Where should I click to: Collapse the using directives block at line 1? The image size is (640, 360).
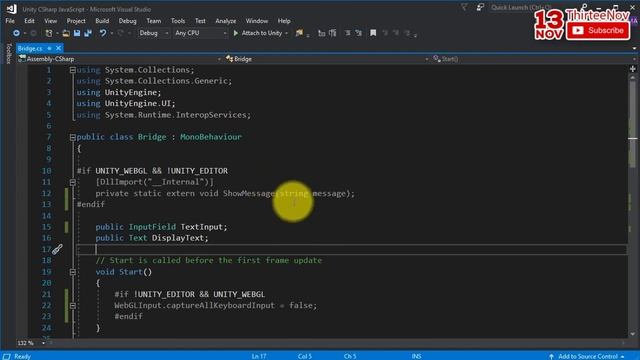73,70
